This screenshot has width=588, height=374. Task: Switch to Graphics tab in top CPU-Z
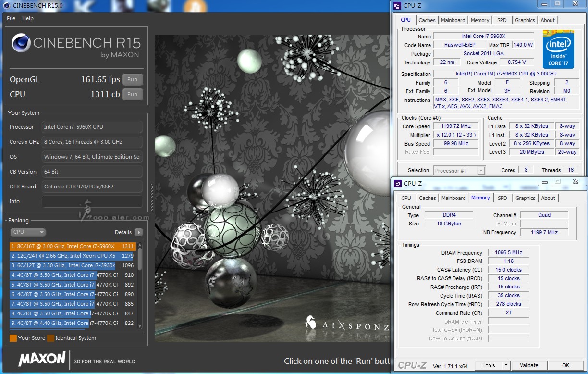[525, 20]
